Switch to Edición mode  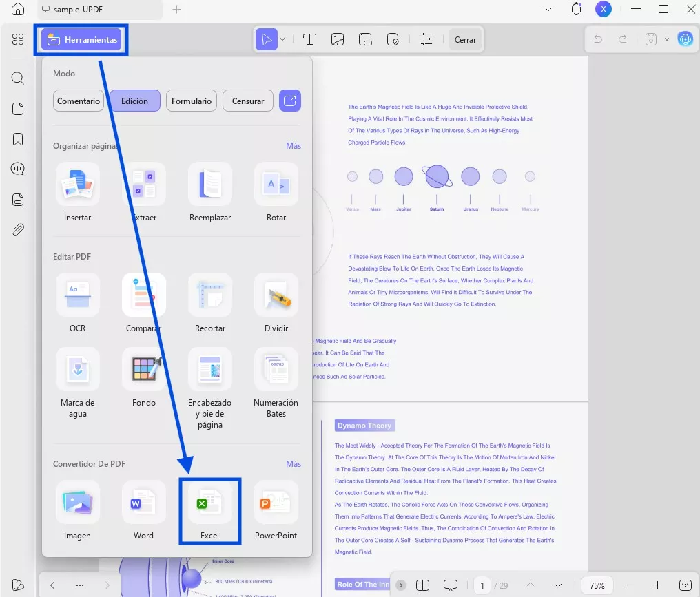click(134, 101)
